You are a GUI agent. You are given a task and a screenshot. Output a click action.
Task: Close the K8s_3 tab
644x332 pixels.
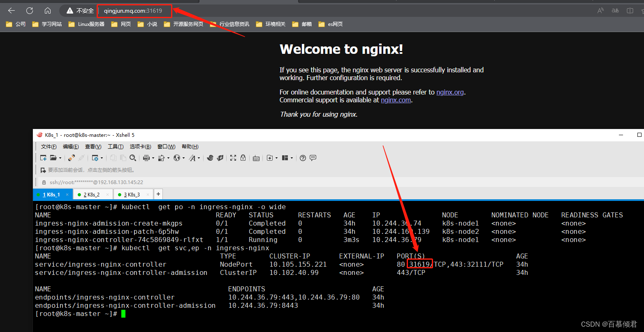tap(148, 194)
